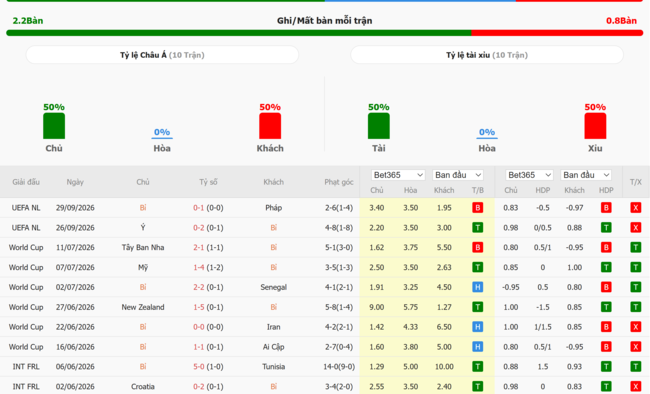Click the Ghi/Mất bàn mỗi trận progress bar
650x394 pixels.
coord(325,33)
